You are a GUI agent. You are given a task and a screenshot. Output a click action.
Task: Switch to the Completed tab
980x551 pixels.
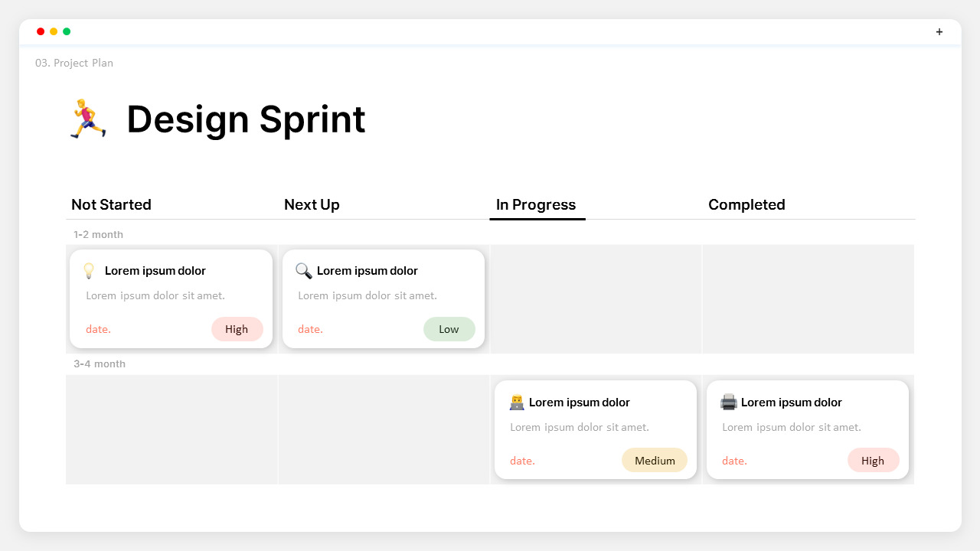coord(746,204)
